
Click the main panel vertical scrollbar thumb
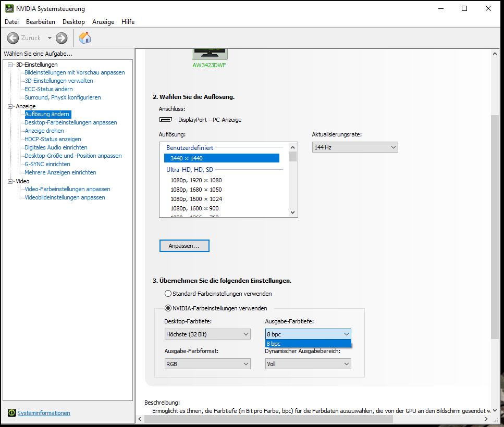[495, 227]
